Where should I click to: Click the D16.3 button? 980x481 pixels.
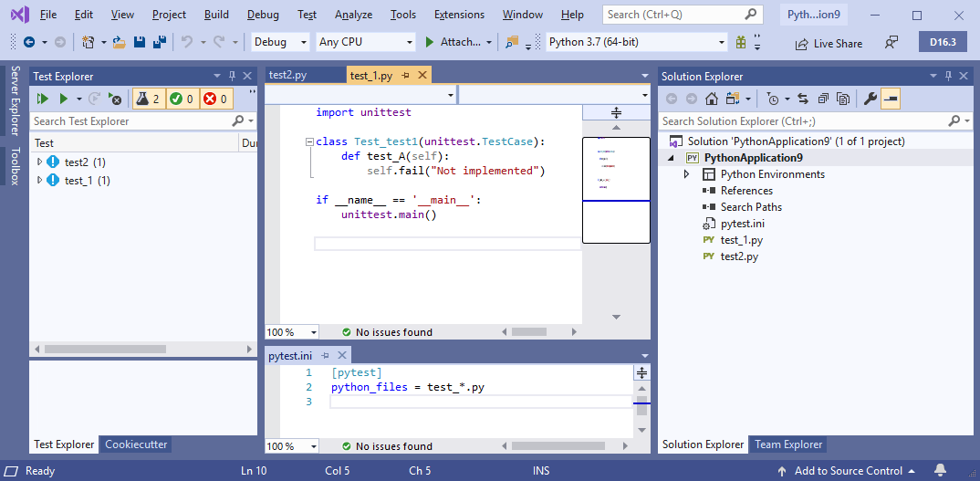pyautogui.click(x=944, y=42)
